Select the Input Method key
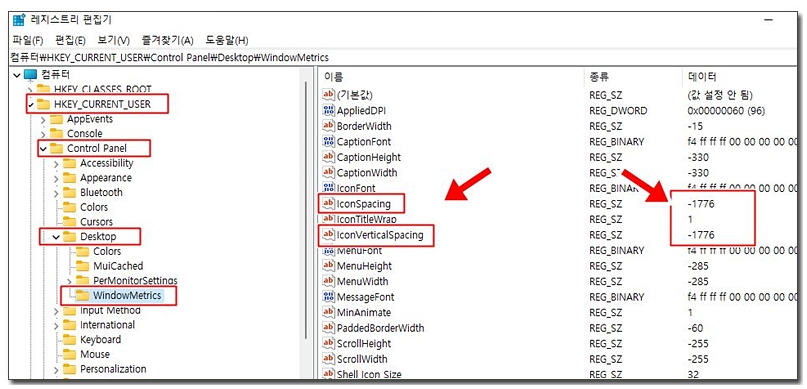Viewport: 807px width, 389px height. coord(110,310)
